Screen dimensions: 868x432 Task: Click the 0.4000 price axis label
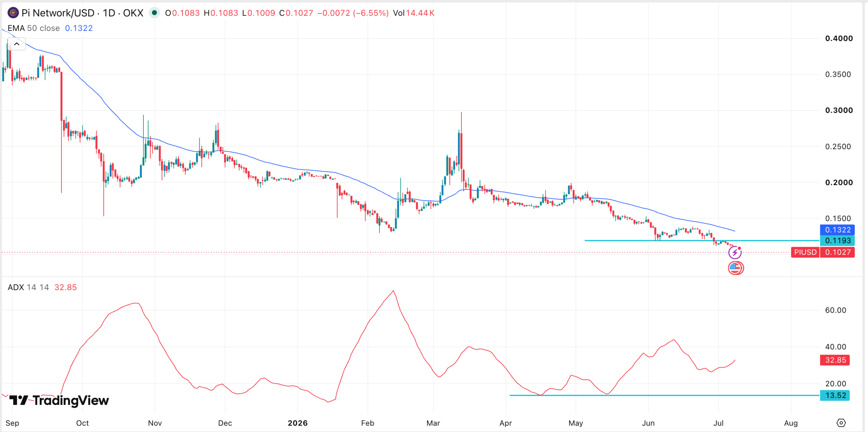click(x=839, y=38)
